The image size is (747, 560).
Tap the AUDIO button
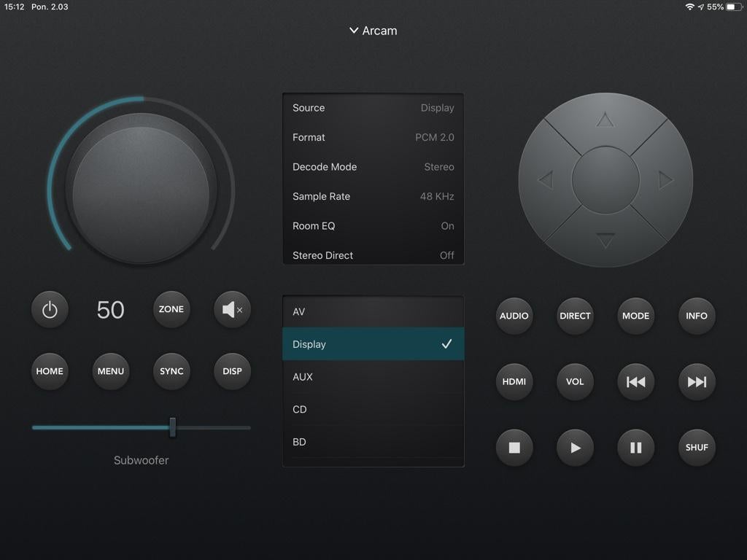514,316
